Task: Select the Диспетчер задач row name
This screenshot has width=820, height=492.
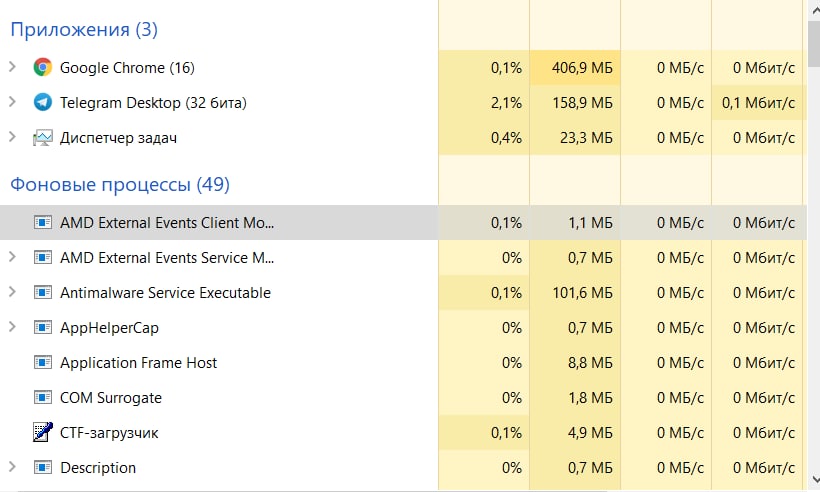Action: click(x=119, y=138)
